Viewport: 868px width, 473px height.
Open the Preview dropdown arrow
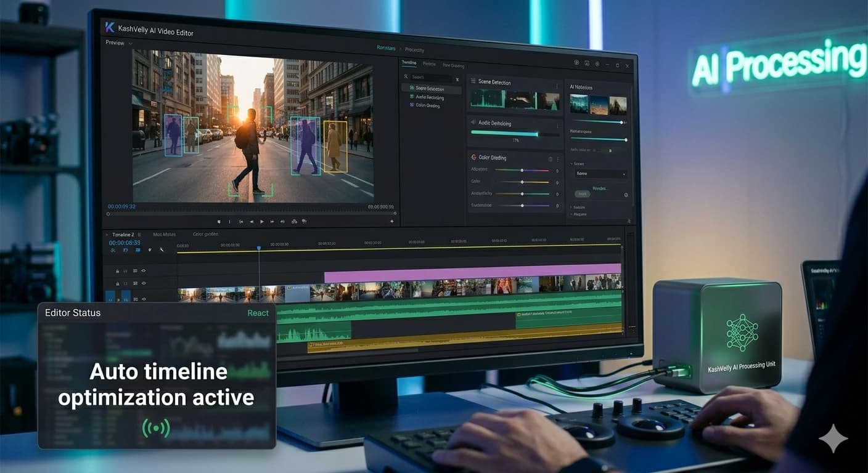pos(130,43)
